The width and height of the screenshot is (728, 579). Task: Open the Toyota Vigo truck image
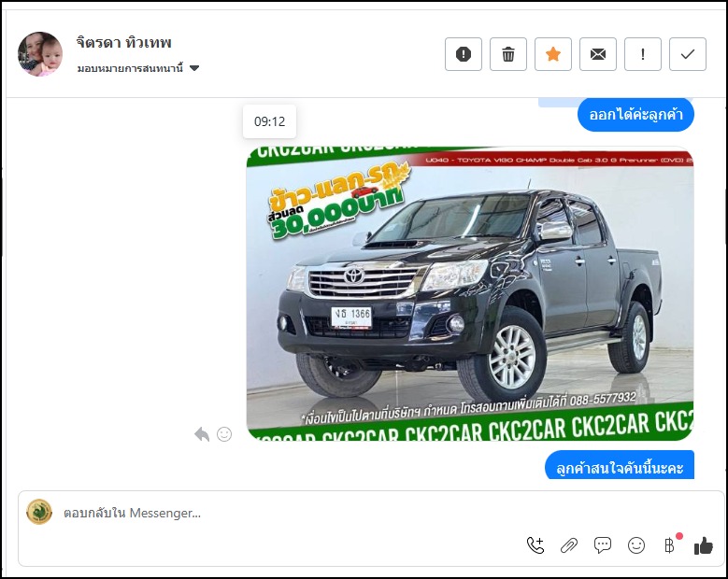(x=470, y=293)
